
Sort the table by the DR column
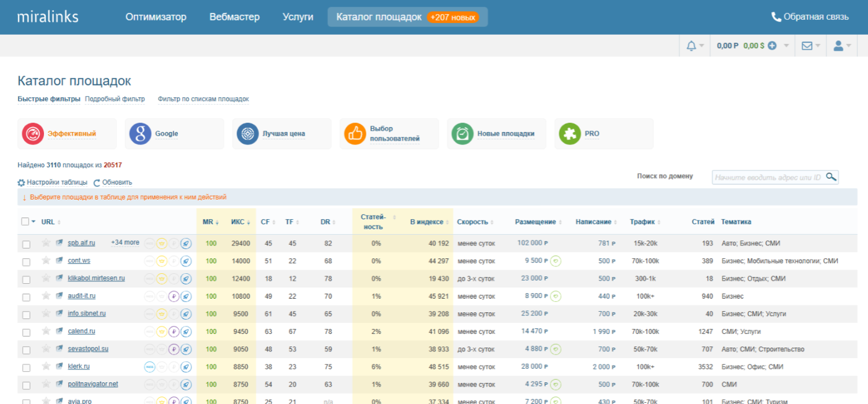coord(328,222)
